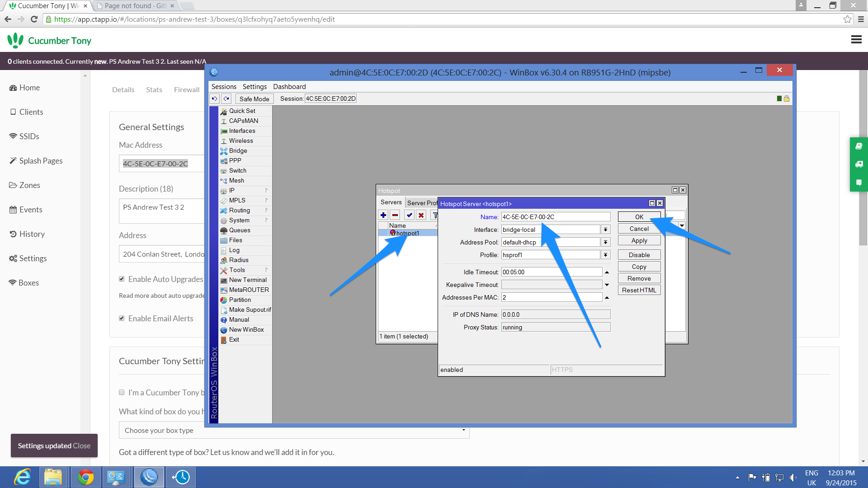The height and width of the screenshot is (488, 868).
Task: Switch to the Servers tab
Action: (x=391, y=202)
